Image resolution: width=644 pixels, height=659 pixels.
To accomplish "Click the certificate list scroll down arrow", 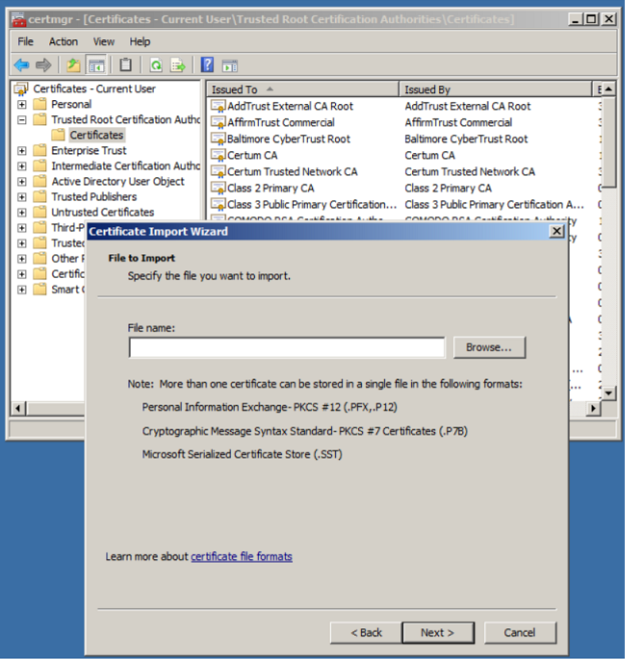I will pos(608,393).
